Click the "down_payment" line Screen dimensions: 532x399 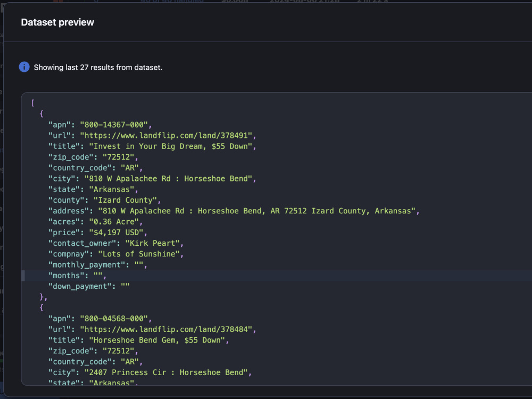tap(89, 286)
